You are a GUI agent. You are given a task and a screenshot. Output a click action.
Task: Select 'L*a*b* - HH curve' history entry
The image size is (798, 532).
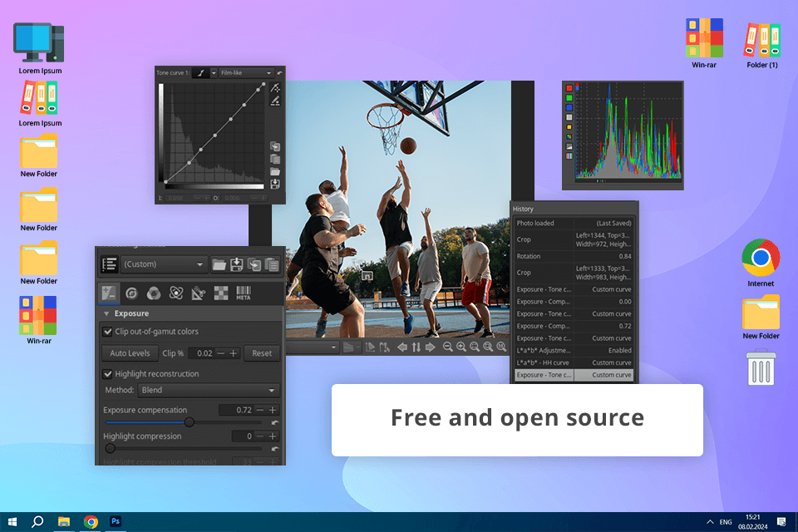574,362
